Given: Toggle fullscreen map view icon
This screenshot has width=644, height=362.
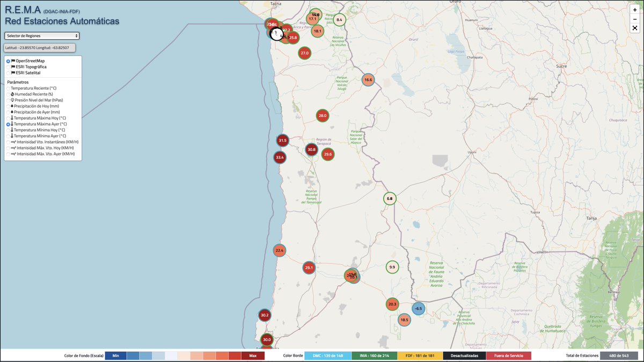Looking at the screenshot, I should pos(635,27).
